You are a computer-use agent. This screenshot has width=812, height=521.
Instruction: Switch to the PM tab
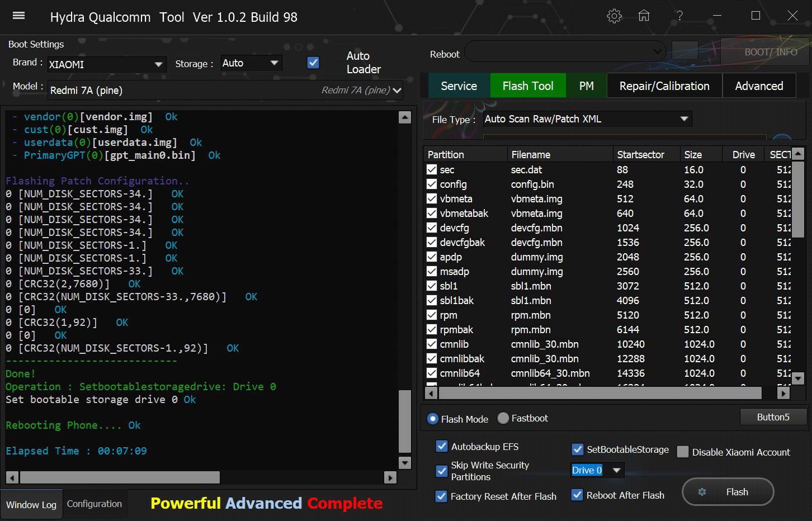(586, 86)
